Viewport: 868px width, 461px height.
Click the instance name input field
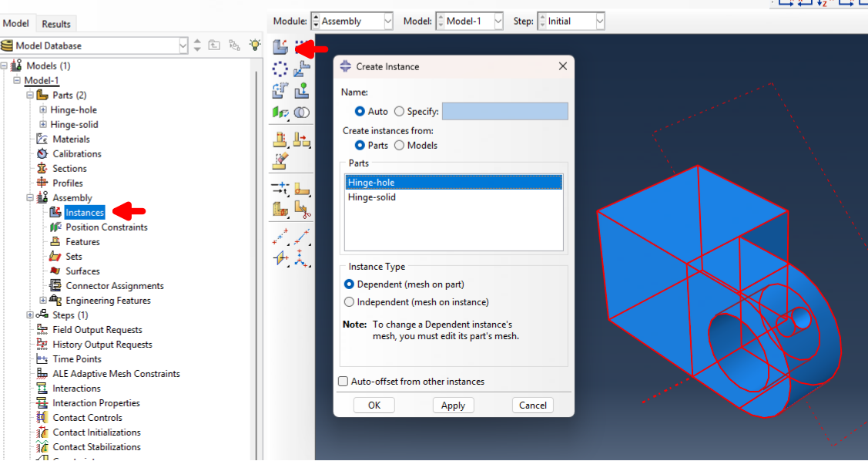click(504, 112)
